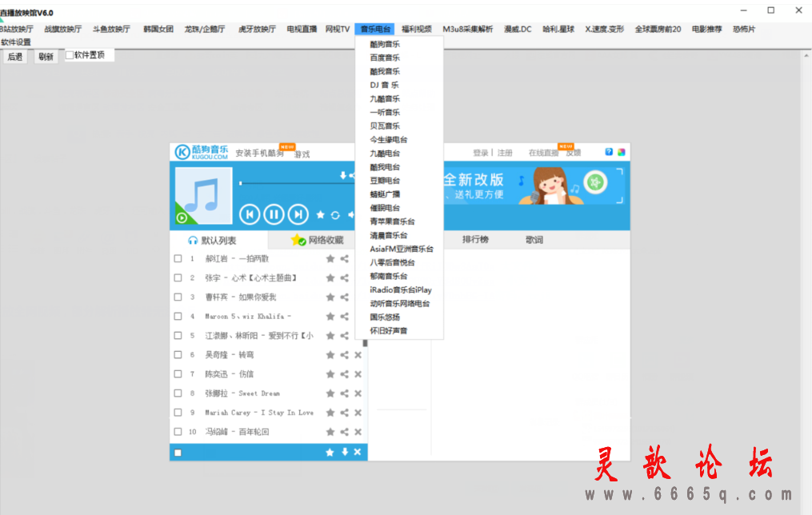Image resolution: width=812 pixels, height=515 pixels.
Task: Tick the checkbox for 曹轩宾 - 如果你爱我
Action: point(178,297)
